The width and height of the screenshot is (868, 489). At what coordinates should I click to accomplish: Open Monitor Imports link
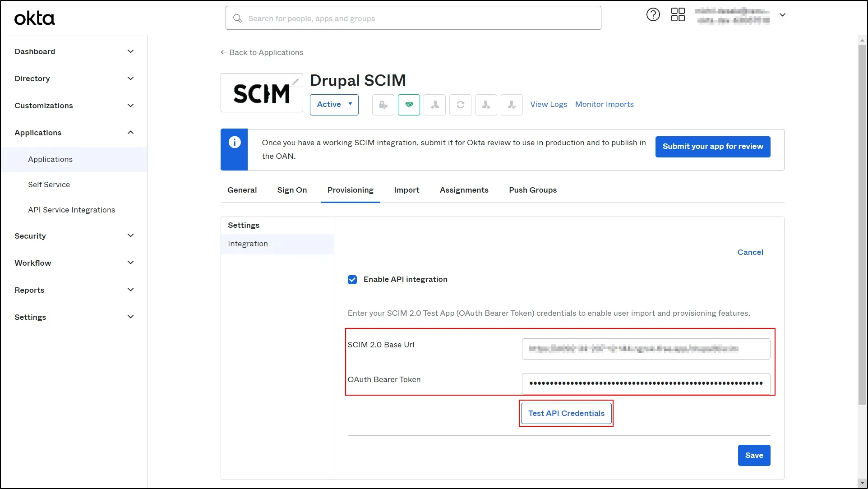(x=604, y=105)
